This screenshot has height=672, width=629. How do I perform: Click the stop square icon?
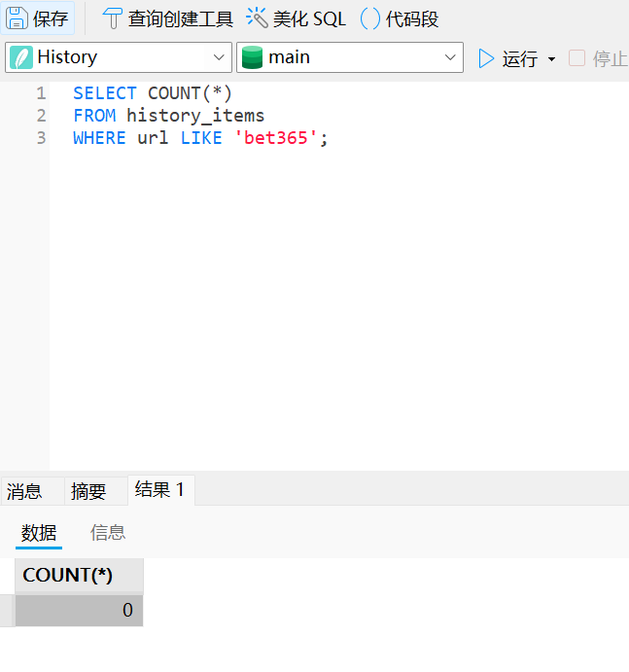pos(577,57)
